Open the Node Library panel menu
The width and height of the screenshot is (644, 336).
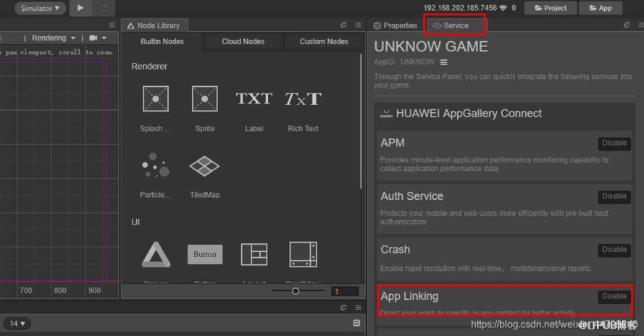point(358,25)
